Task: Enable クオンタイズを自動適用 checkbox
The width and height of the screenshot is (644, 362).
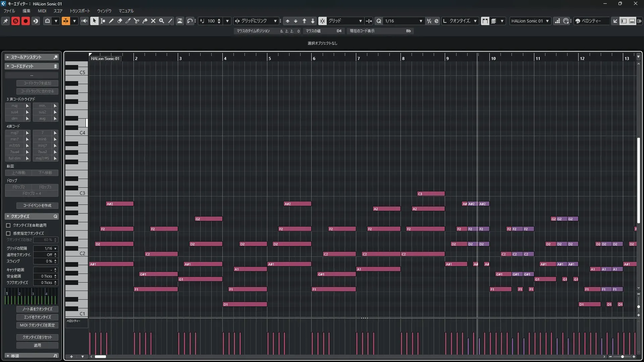Action: point(8,225)
